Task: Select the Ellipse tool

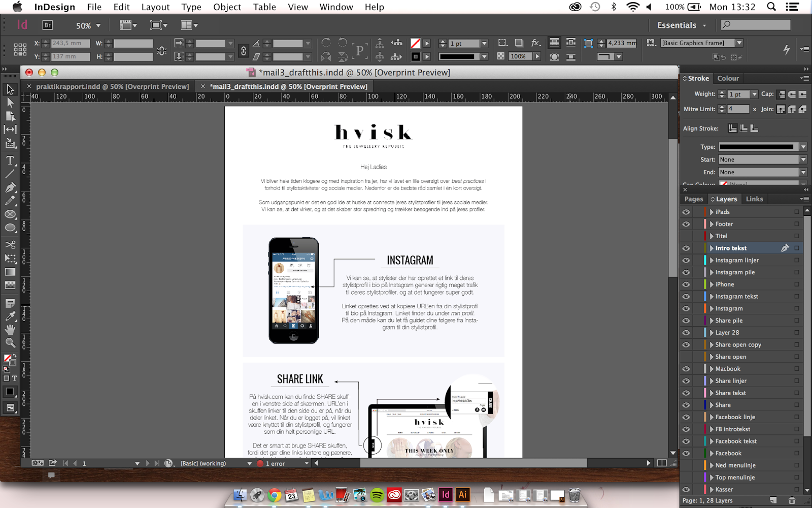Action: pos(10,228)
